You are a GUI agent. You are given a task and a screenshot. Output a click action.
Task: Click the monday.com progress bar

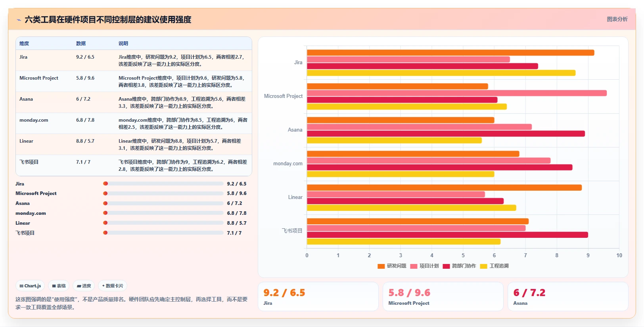(163, 213)
